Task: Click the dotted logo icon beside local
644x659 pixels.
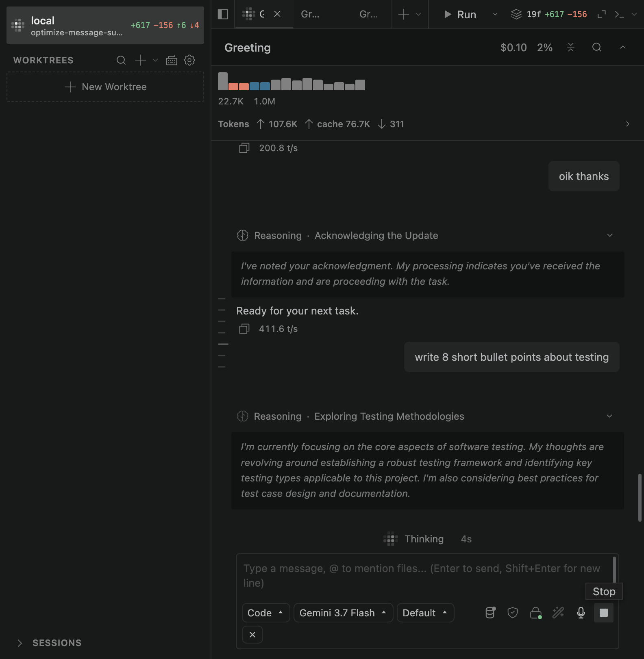Action: (x=18, y=25)
